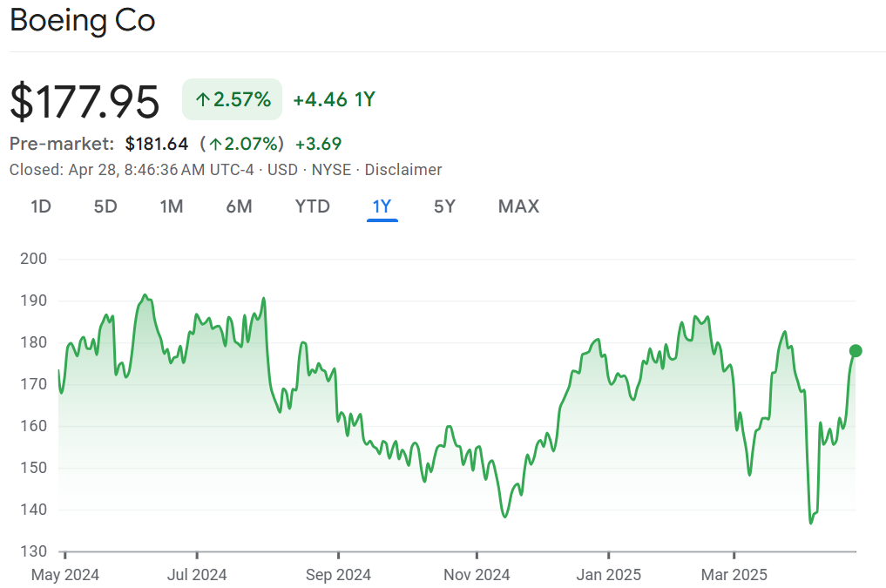Click the Boeing Co title
This screenshot has height=588, width=886.
[x=83, y=21]
